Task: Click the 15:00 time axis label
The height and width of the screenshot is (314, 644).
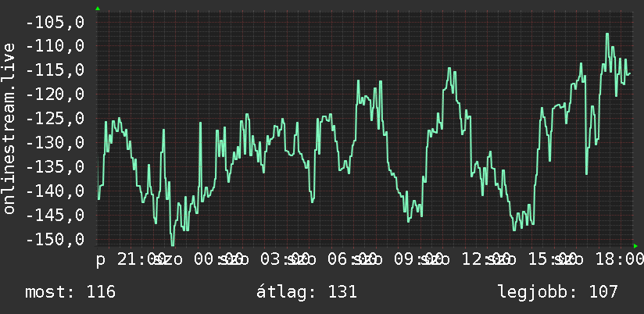Action: coord(553,260)
